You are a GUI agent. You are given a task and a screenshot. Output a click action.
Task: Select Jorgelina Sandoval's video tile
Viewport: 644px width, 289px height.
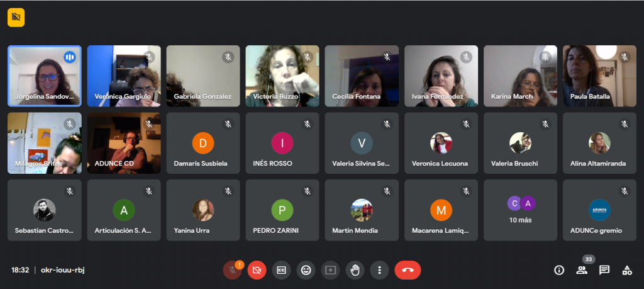click(45, 76)
